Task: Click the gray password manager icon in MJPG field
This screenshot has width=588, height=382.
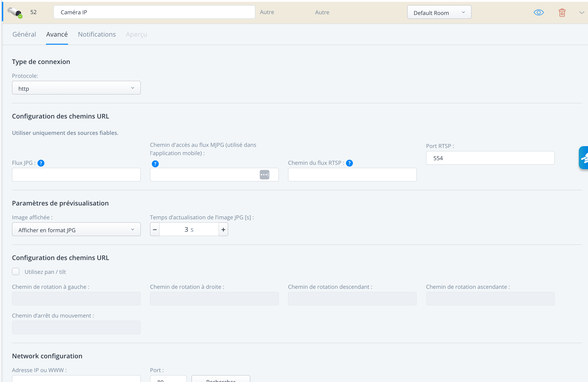Action: 264,175
